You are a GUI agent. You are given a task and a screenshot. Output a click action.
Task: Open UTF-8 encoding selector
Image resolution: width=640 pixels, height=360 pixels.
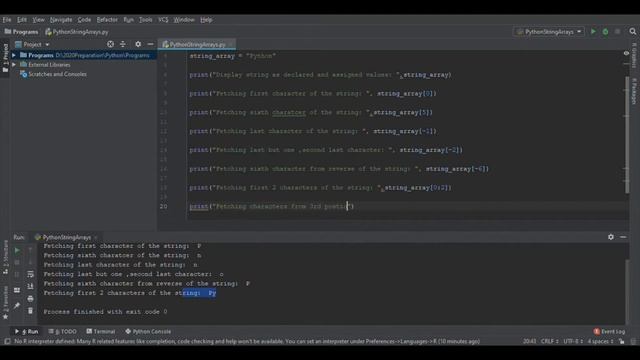pyautogui.click(x=572, y=341)
